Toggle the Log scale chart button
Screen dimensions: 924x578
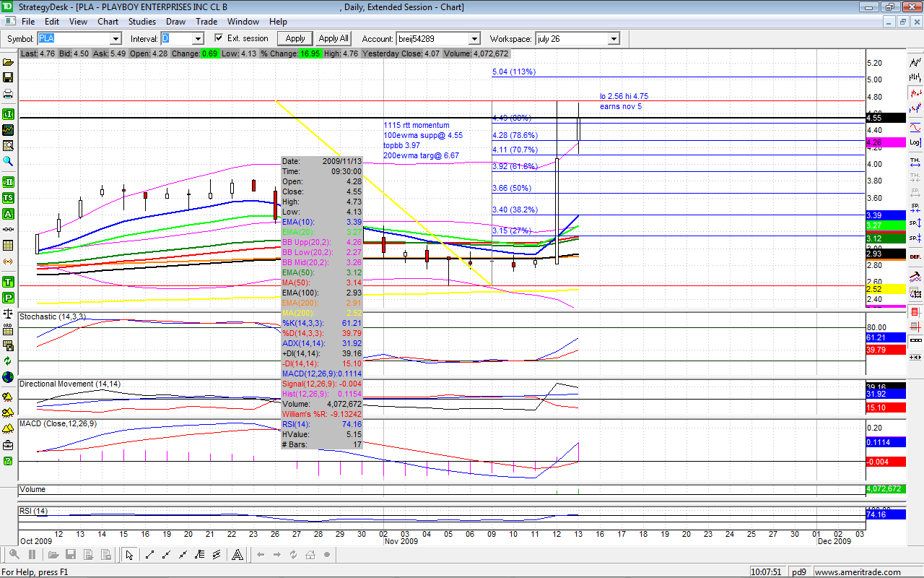tap(915, 143)
